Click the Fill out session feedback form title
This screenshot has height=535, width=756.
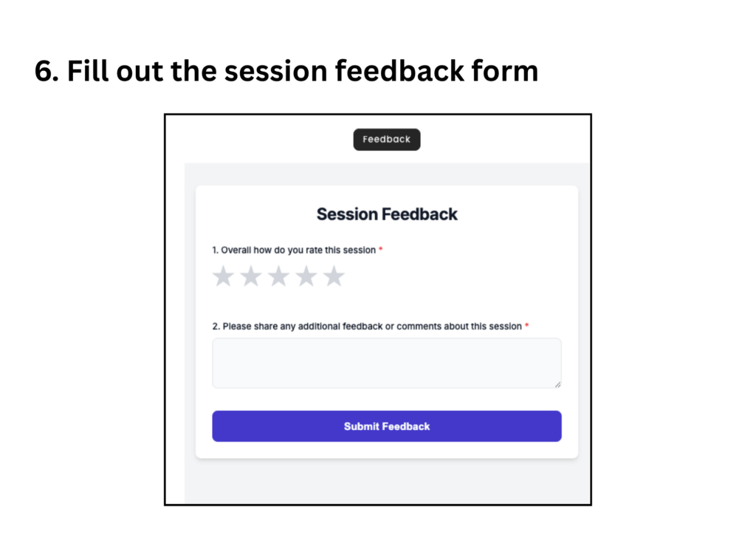[286, 71]
